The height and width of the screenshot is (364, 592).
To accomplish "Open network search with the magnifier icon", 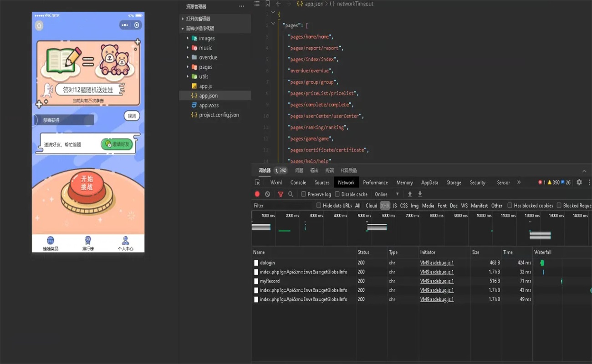I will (291, 194).
